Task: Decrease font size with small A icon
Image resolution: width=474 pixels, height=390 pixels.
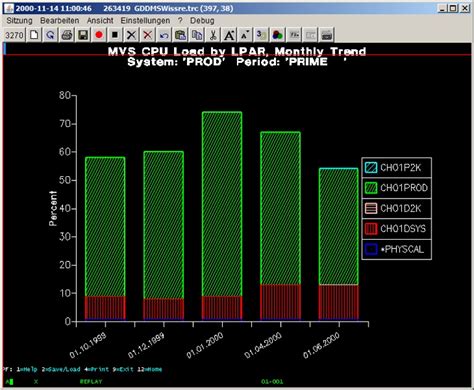Action: (x=245, y=35)
